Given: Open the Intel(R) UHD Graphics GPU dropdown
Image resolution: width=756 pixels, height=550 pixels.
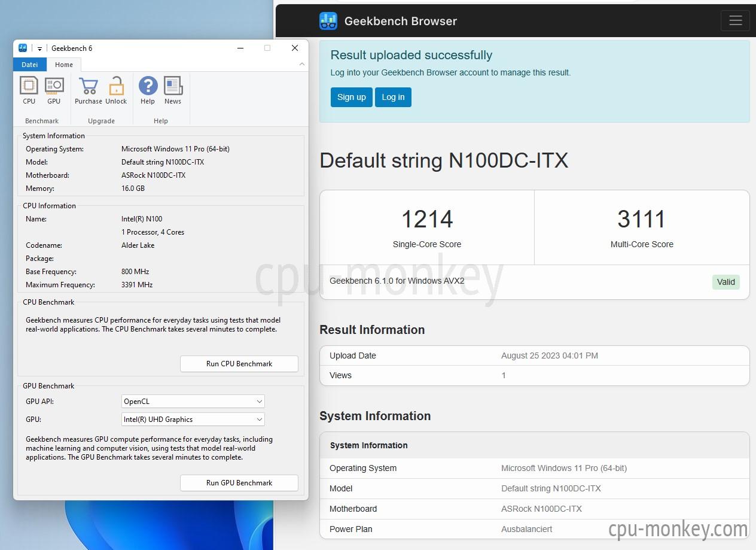Looking at the screenshot, I should [193, 420].
